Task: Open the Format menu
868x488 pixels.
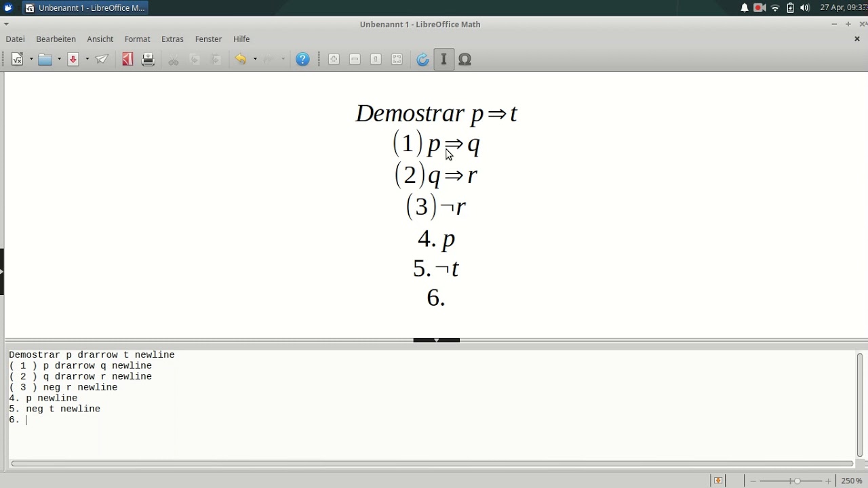Action: pyautogui.click(x=138, y=39)
